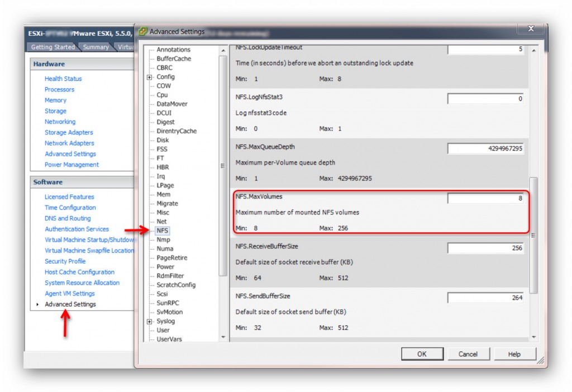Screen dimensions: 572x392
Task: Open Licensed Features under Software
Action: pos(69,197)
